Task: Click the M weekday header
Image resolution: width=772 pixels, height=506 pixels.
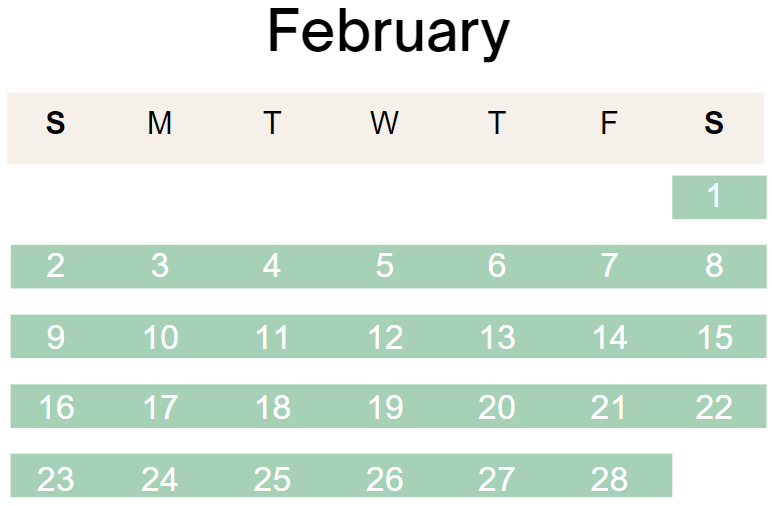Action: click(160, 123)
